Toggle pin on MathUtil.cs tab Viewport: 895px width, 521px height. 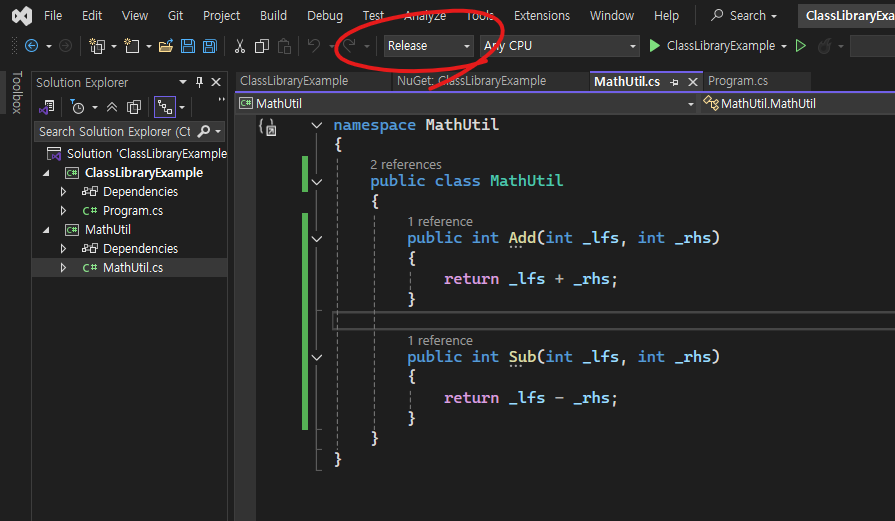pos(674,82)
